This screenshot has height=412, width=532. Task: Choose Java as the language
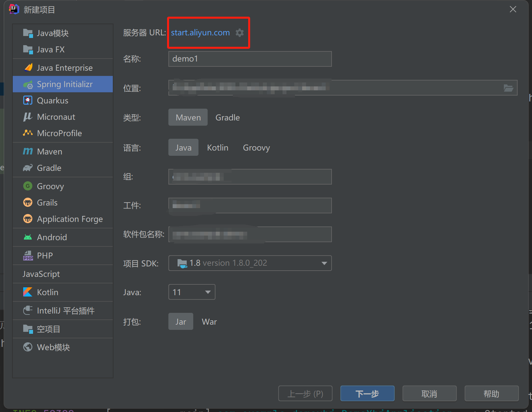tap(183, 148)
